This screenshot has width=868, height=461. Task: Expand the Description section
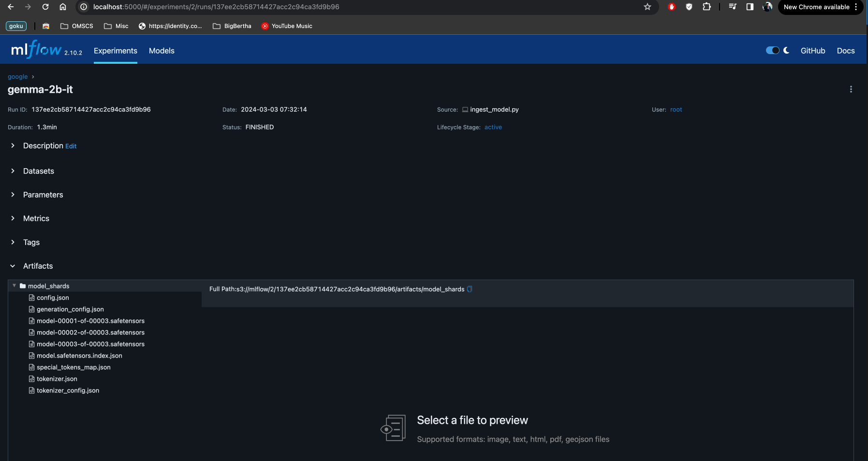(13, 145)
